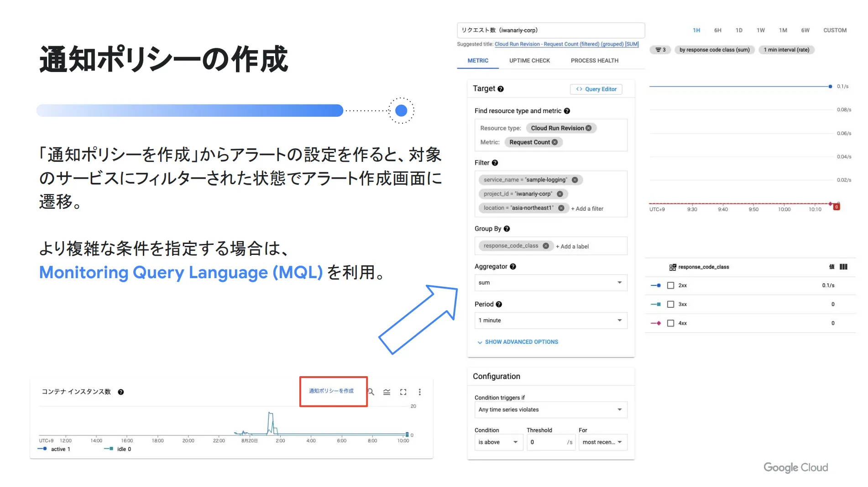The height and width of the screenshot is (487, 868).
Task: Click the 4xx pink line color marker
Action: [x=656, y=323]
